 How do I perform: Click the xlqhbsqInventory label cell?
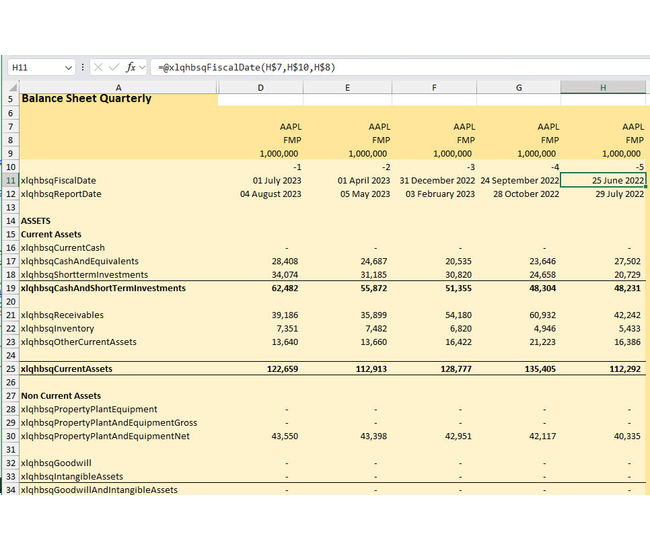point(119,328)
